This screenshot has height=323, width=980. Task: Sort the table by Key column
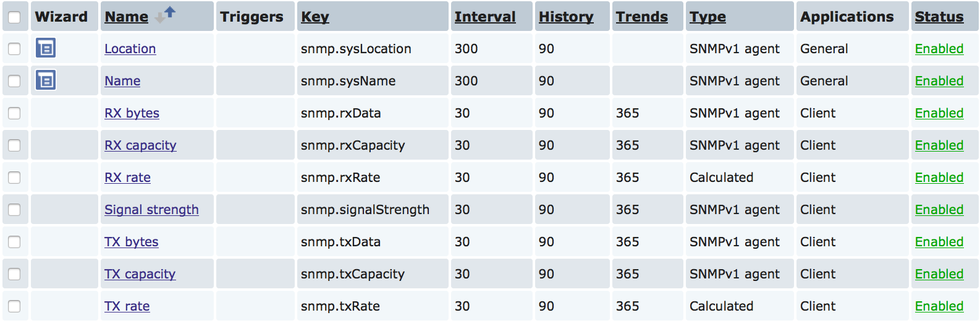tap(315, 17)
